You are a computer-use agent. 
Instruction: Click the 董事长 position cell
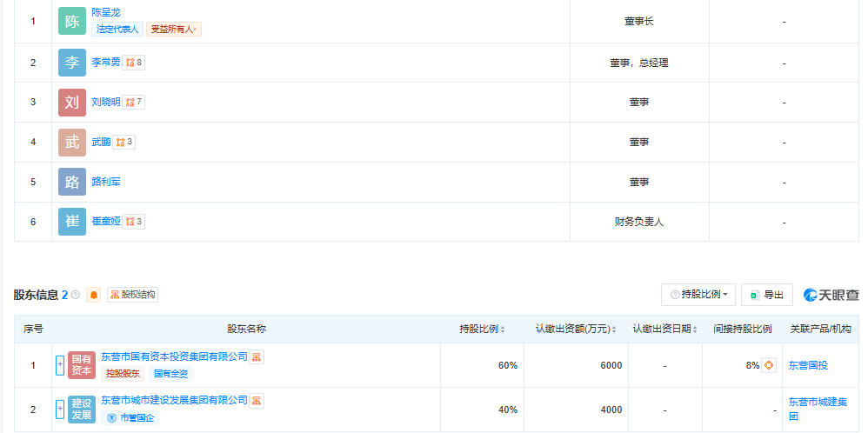click(x=638, y=22)
